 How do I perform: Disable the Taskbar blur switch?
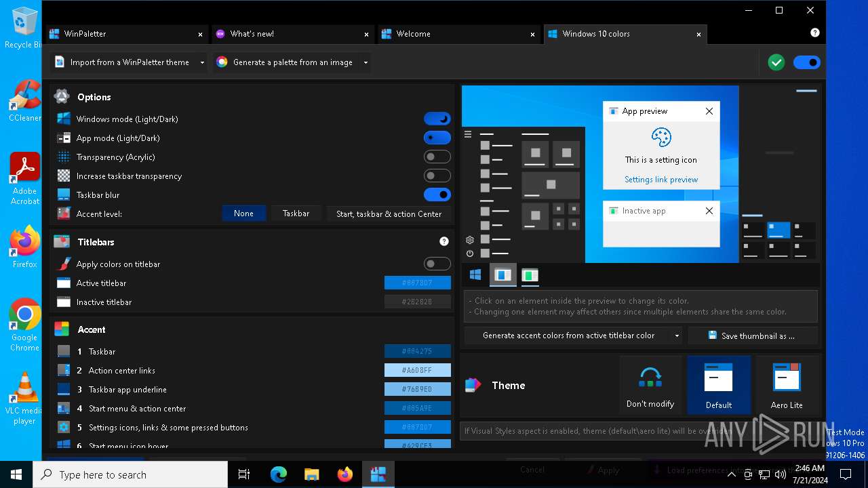[x=437, y=195]
